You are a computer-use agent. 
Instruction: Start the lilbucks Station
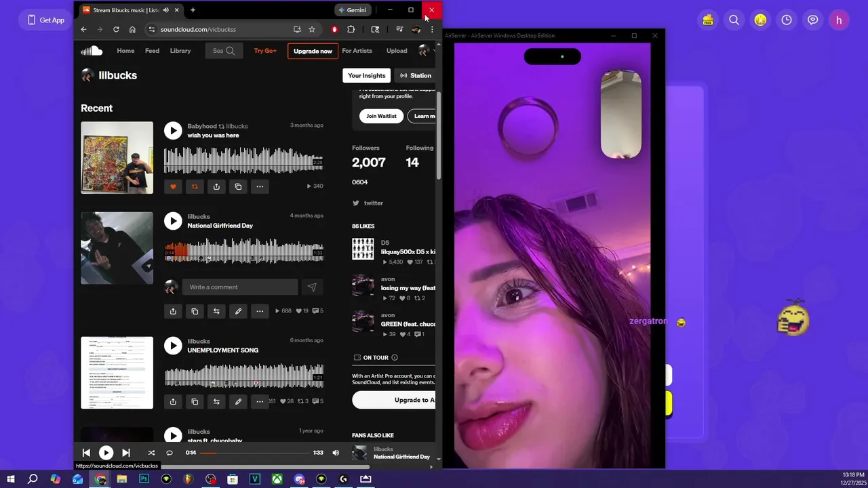(x=415, y=75)
